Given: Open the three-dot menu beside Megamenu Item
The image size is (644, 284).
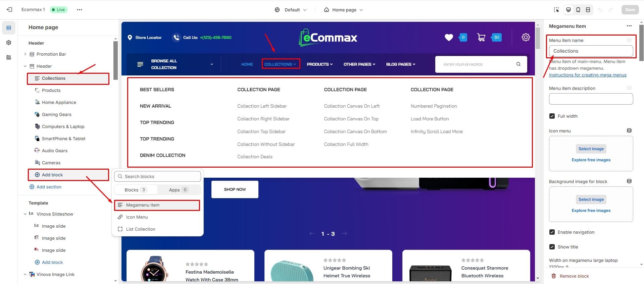Looking at the screenshot, I should (629, 26).
